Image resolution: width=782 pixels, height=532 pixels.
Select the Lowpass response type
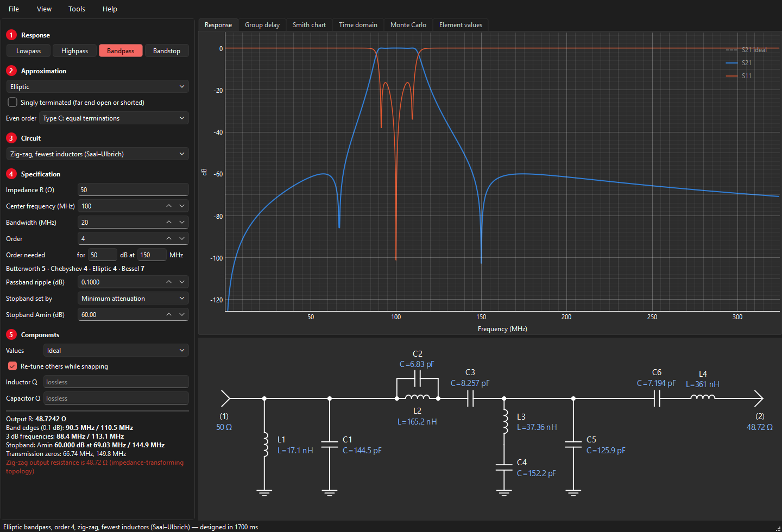(28, 51)
